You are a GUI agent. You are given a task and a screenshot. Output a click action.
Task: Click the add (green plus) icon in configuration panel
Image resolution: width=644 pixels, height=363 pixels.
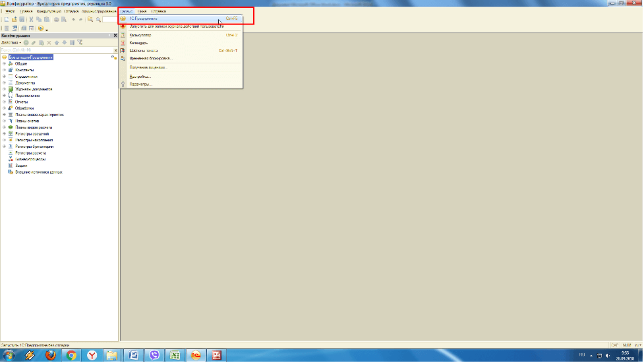click(x=26, y=42)
